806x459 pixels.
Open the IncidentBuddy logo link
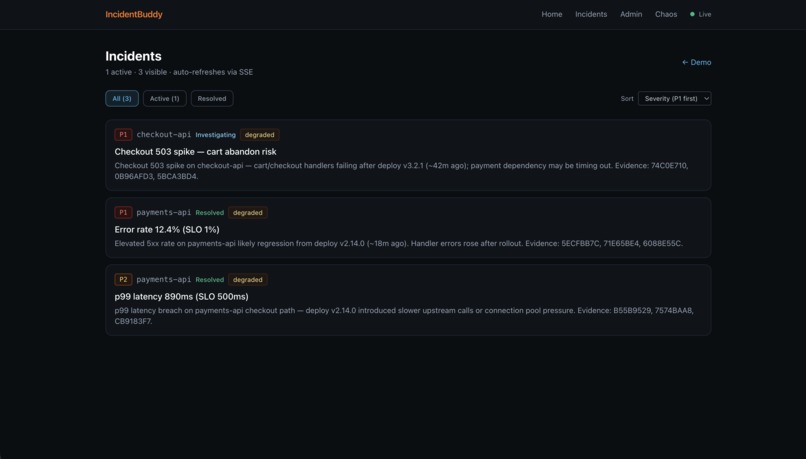pyautogui.click(x=134, y=14)
